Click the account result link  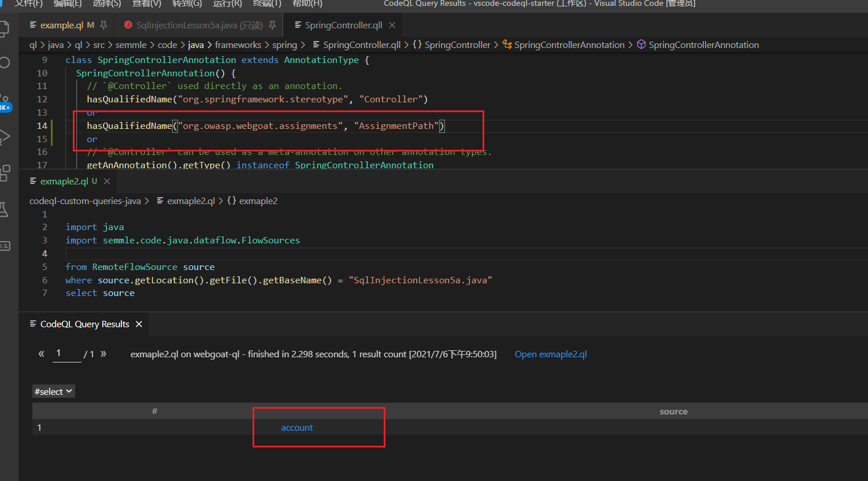pyautogui.click(x=297, y=428)
